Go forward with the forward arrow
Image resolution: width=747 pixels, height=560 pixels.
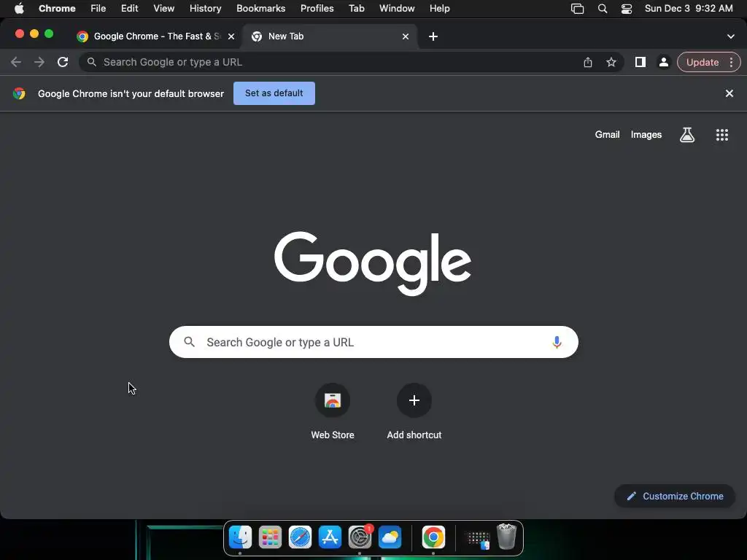click(x=39, y=62)
